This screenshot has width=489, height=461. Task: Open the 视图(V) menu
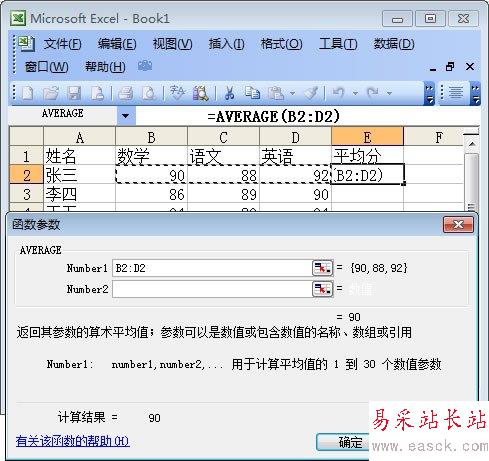tap(172, 44)
